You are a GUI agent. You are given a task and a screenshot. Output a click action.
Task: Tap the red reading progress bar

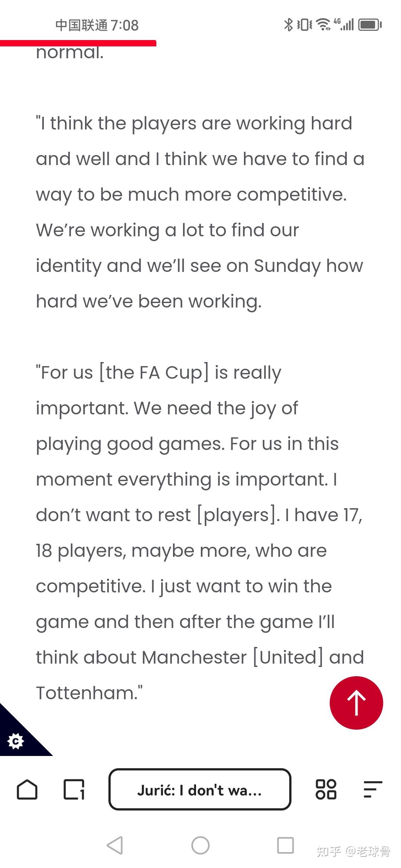[78, 43]
